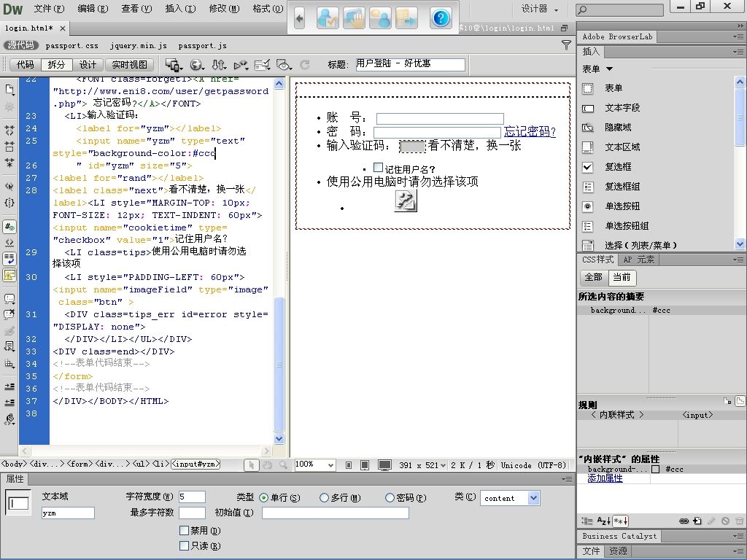The image size is (747, 560).
Task: Open the visual aids dropdown
Action: (x=284, y=65)
